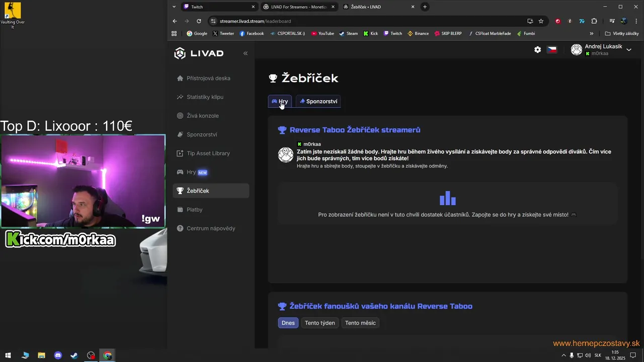Switch to the Hry tab
644x362 pixels.
click(x=280, y=102)
